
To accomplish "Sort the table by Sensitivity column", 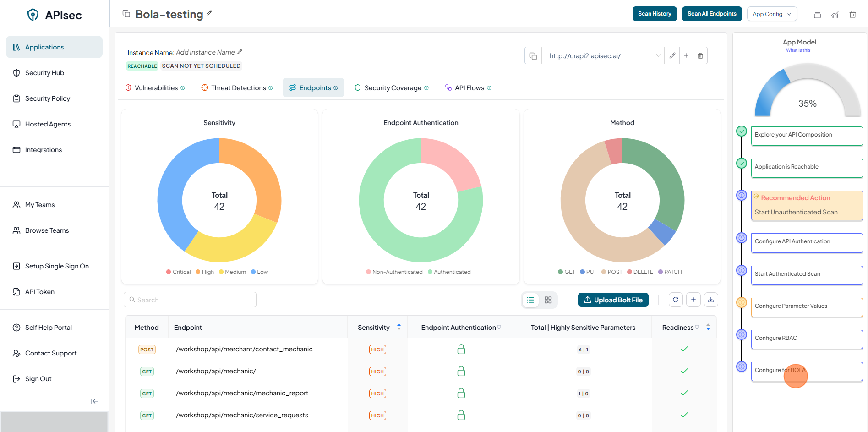I will click(x=399, y=327).
